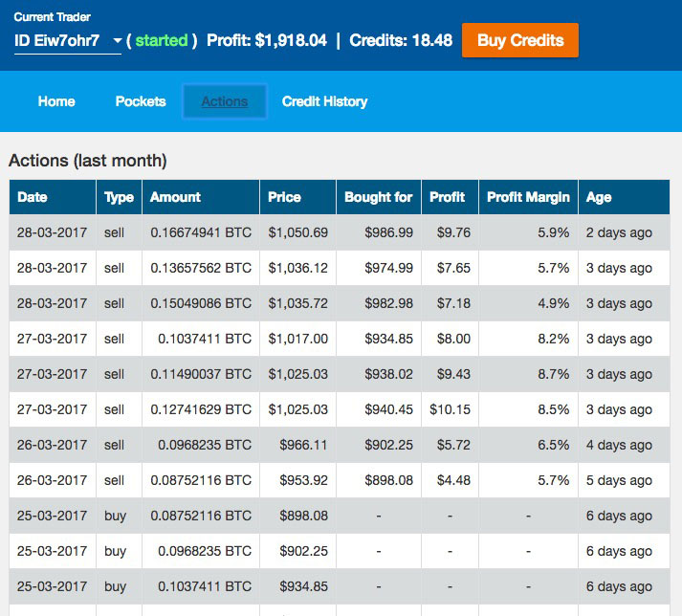
Task: Click the orange Buy Credits button
Action: tap(520, 40)
